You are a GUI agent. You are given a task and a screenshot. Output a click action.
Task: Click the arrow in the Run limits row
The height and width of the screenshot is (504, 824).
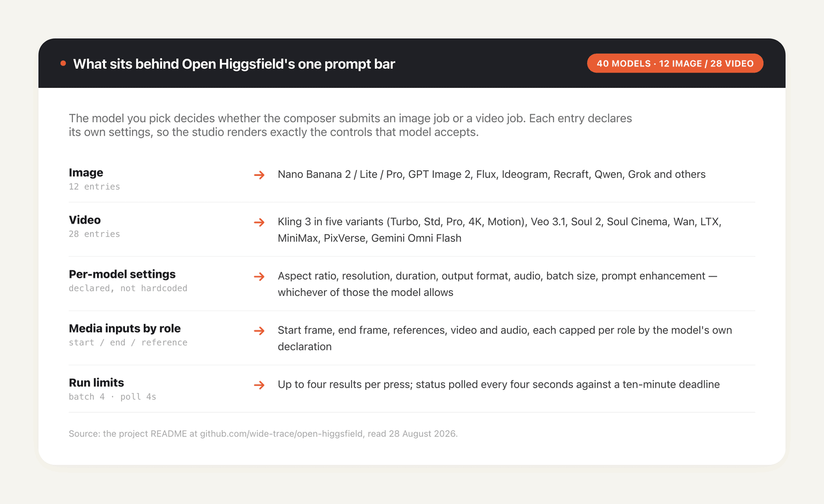tap(259, 385)
